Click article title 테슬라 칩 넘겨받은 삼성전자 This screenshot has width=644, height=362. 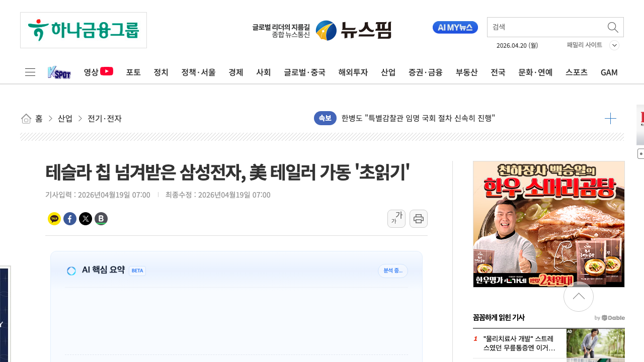coord(227,173)
